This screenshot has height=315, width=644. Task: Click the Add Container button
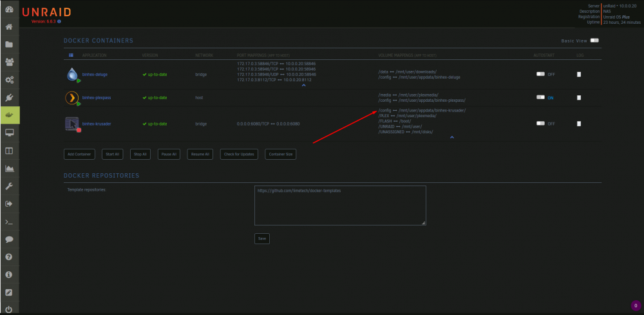[79, 155]
